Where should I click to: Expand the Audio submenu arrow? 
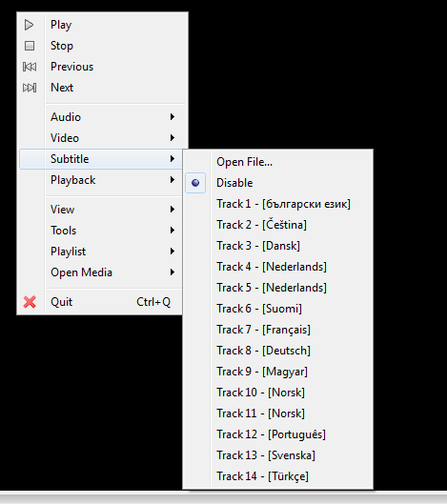173,116
